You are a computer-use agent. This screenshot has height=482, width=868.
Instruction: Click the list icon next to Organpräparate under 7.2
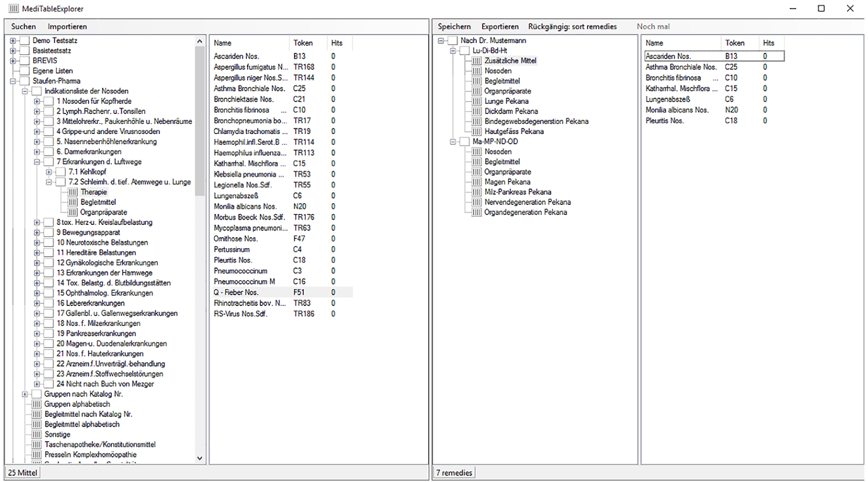[73, 212]
